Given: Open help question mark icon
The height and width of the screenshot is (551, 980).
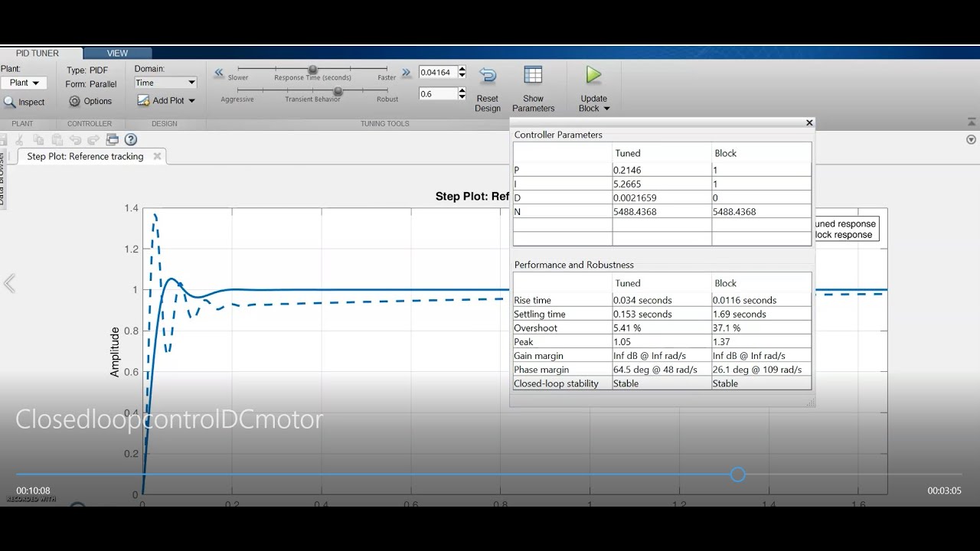Looking at the screenshot, I should (131, 139).
